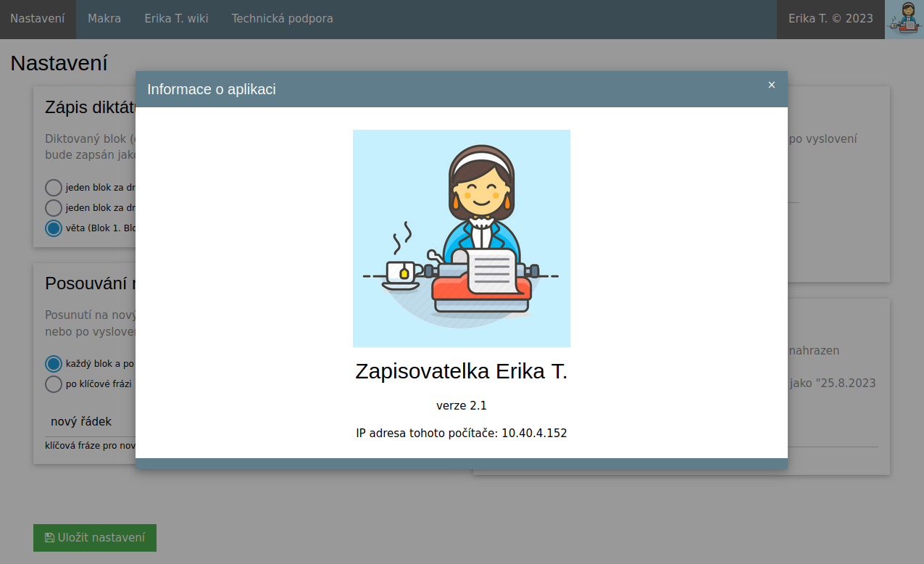Choose the 'po klíčové frázi' radio button
The width and height of the screenshot is (924, 564).
coord(54,384)
